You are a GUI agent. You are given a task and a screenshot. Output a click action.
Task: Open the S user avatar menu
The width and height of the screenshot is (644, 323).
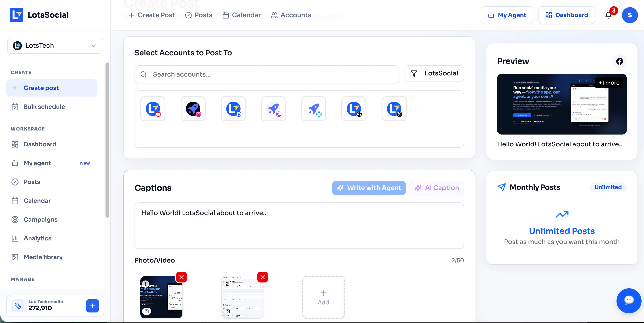[x=630, y=15]
